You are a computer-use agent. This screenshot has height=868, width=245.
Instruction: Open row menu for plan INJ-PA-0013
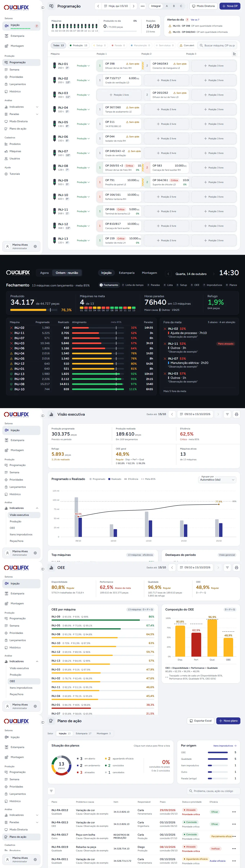point(234,824)
